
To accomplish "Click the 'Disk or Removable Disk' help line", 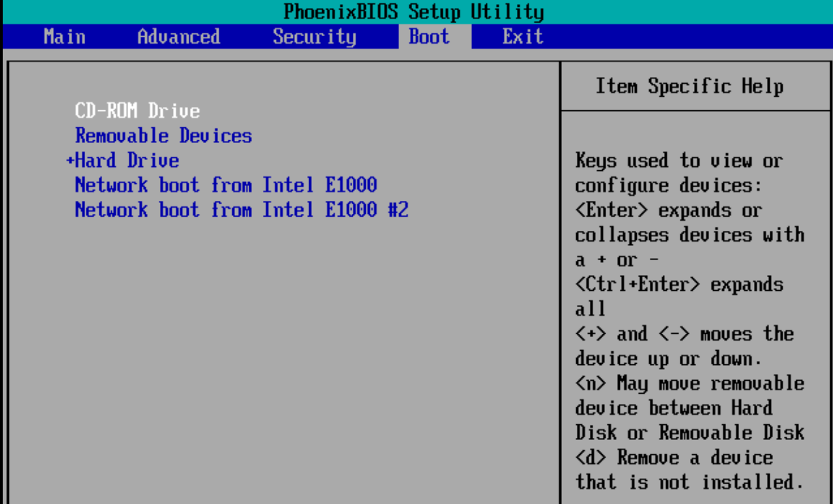I will click(x=690, y=432).
